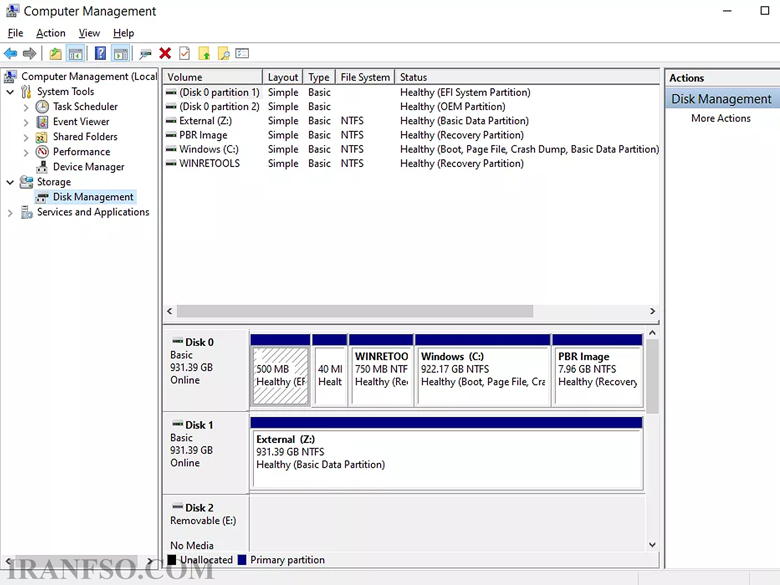The image size is (780, 585).
Task: Open the Help menu
Action: pos(123,33)
